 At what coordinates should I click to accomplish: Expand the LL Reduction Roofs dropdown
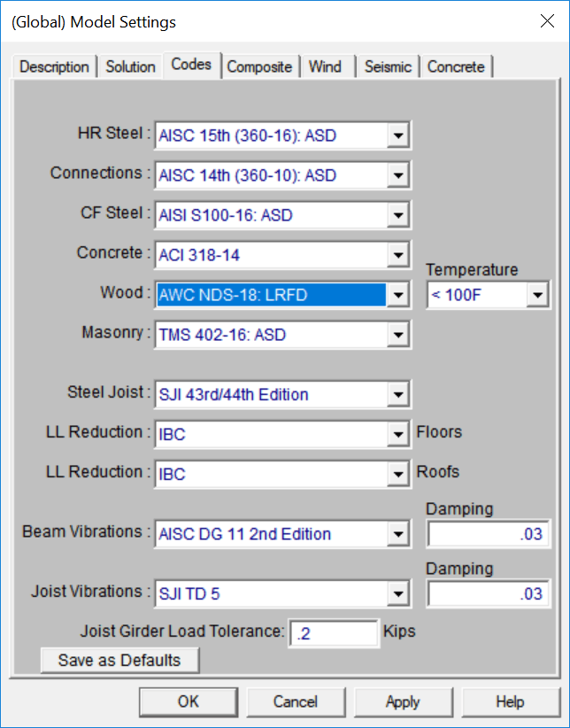coord(397,475)
